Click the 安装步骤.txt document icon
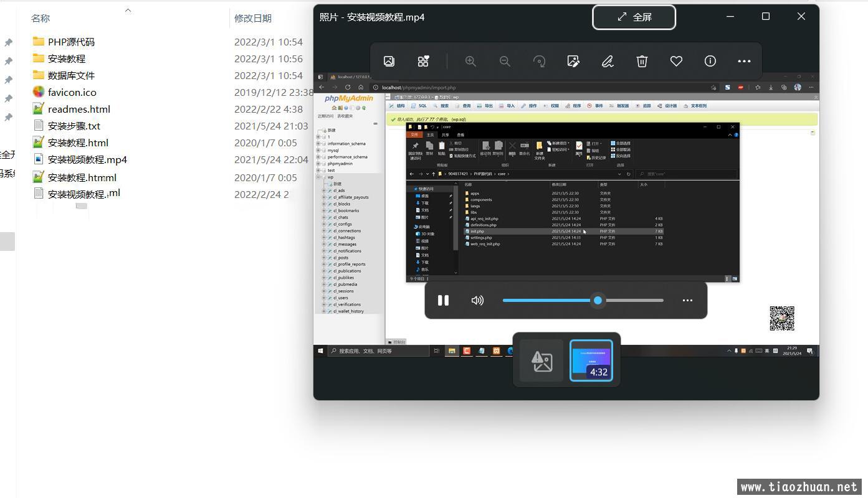This screenshot has width=868, height=498. coord(38,125)
